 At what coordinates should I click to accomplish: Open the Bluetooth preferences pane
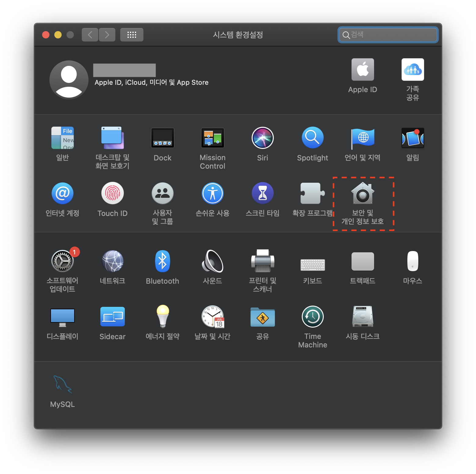[163, 261]
